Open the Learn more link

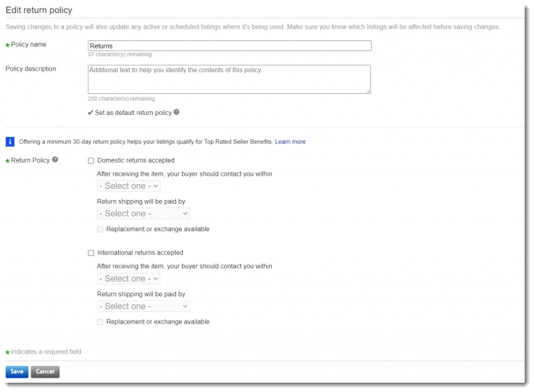click(290, 142)
